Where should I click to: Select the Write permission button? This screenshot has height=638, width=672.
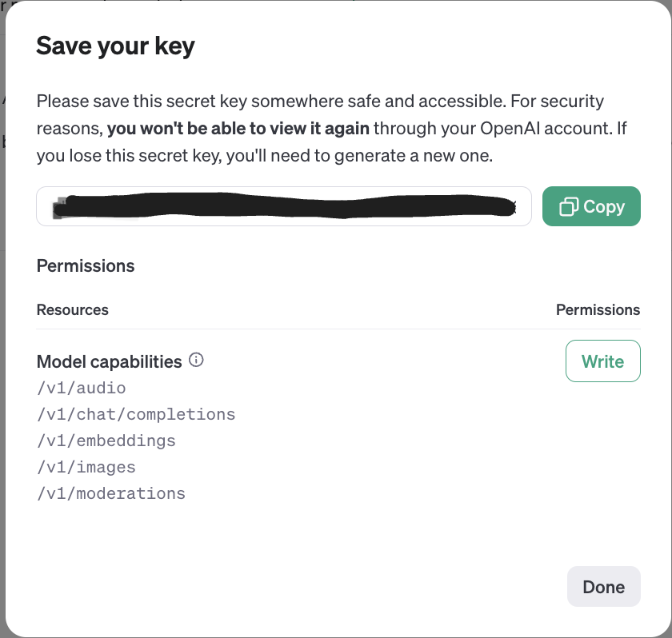pos(602,361)
